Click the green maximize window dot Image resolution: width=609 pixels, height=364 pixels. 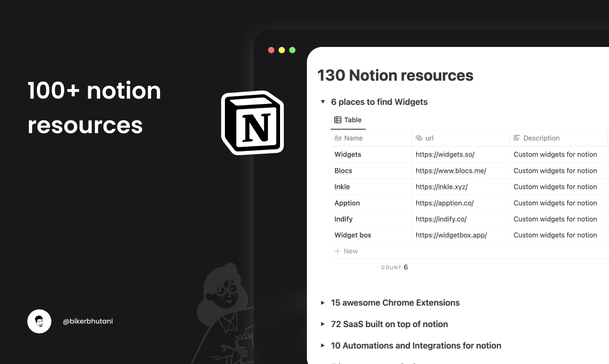pos(292,50)
